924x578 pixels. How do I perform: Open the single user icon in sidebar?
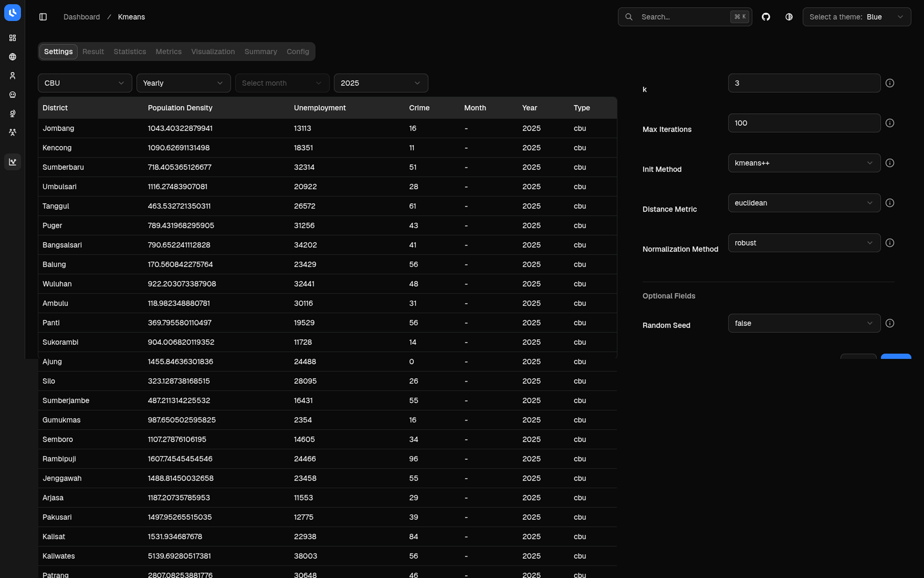(13, 76)
